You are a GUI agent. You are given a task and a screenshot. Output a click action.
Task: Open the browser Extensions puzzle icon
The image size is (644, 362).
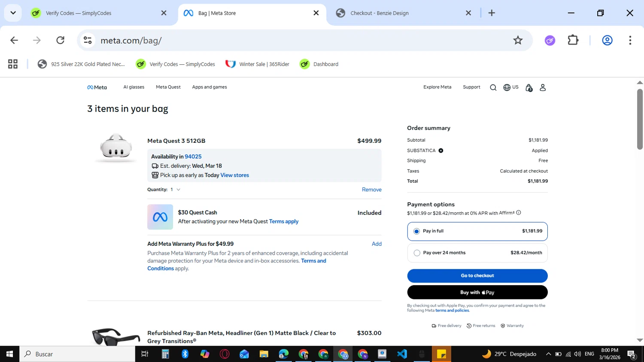pos(573,40)
